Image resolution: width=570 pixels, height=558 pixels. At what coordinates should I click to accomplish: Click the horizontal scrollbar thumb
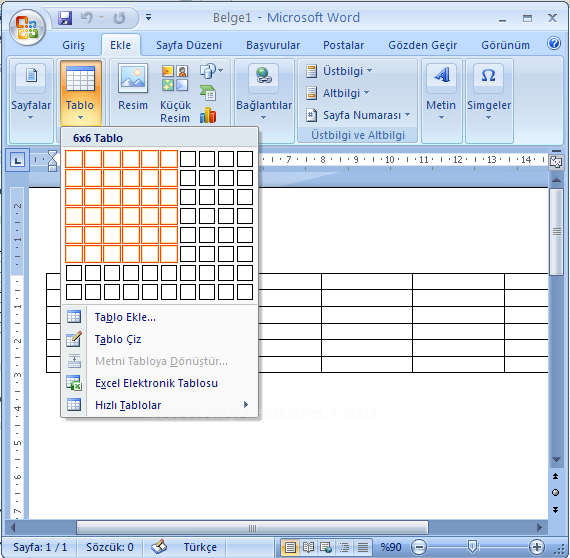(252, 527)
